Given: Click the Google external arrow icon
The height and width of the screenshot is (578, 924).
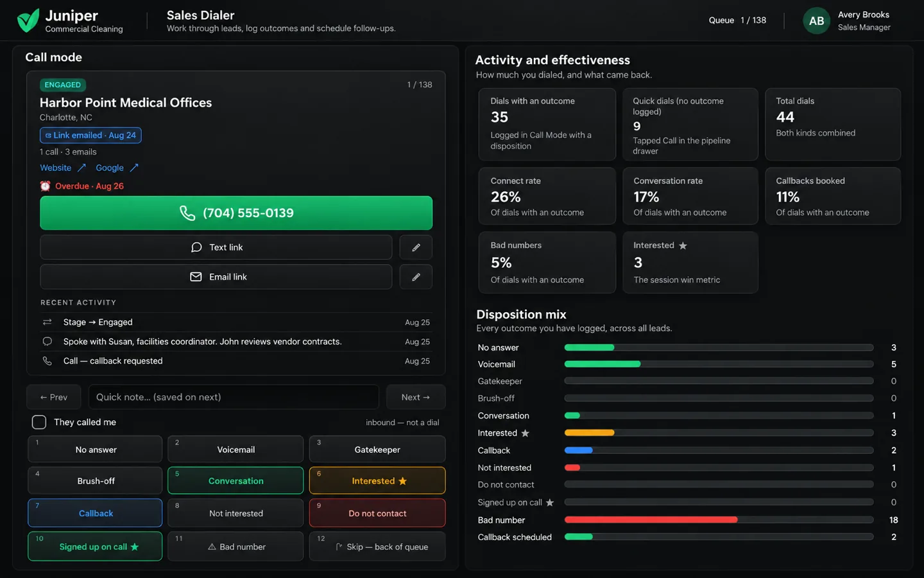Looking at the screenshot, I should tap(134, 168).
